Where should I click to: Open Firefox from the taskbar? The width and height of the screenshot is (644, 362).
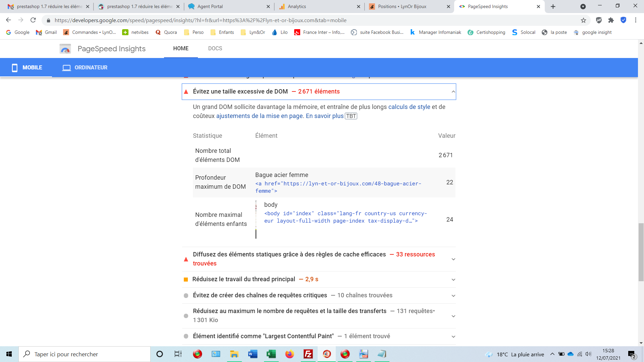[289, 354]
